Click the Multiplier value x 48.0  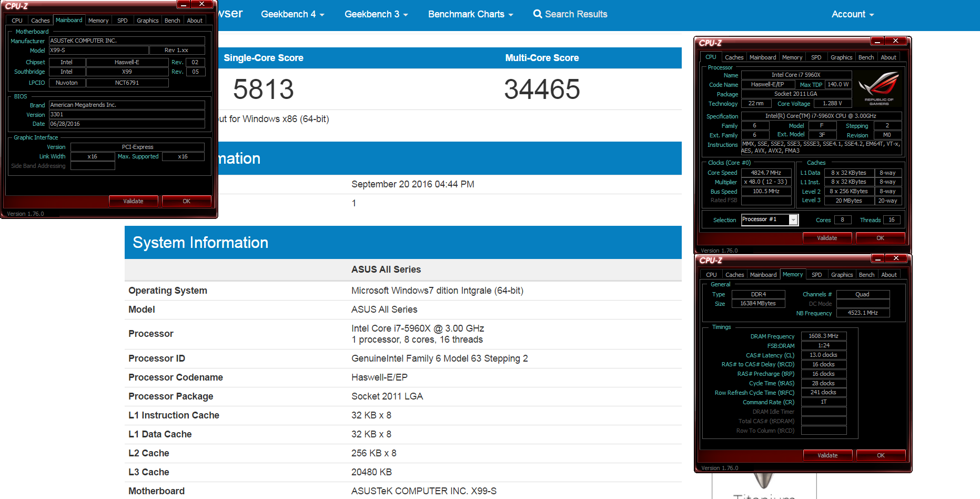click(766, 182)
